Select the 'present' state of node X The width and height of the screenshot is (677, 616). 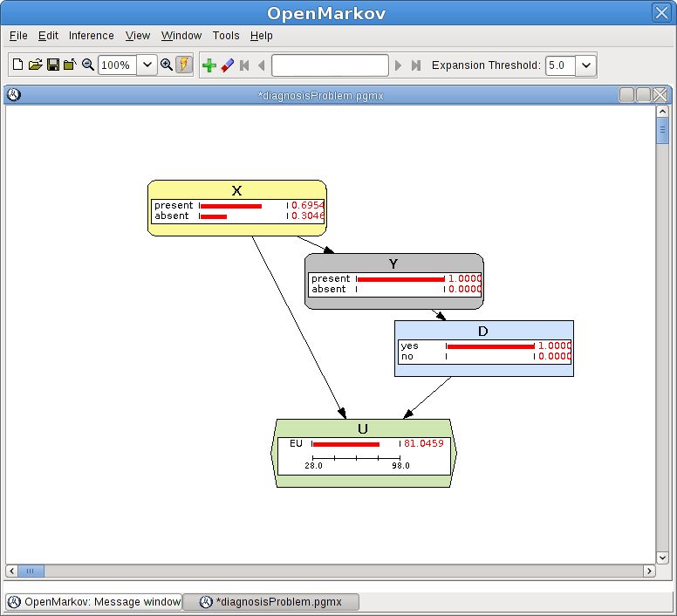[x=174, y=206]
